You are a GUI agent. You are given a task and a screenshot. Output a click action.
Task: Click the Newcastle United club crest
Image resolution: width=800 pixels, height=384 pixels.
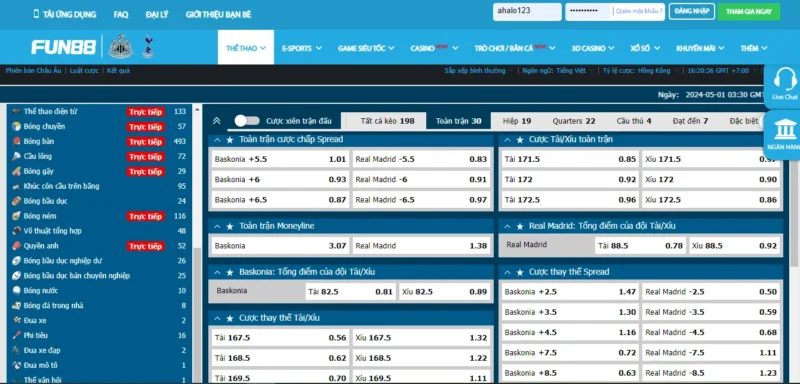[x=120, y=47]
